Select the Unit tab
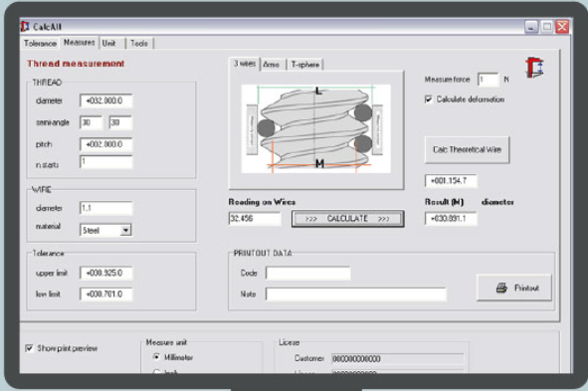Image resolution: width=588 pixels, height=391 pixels. (x=109, y=44)
